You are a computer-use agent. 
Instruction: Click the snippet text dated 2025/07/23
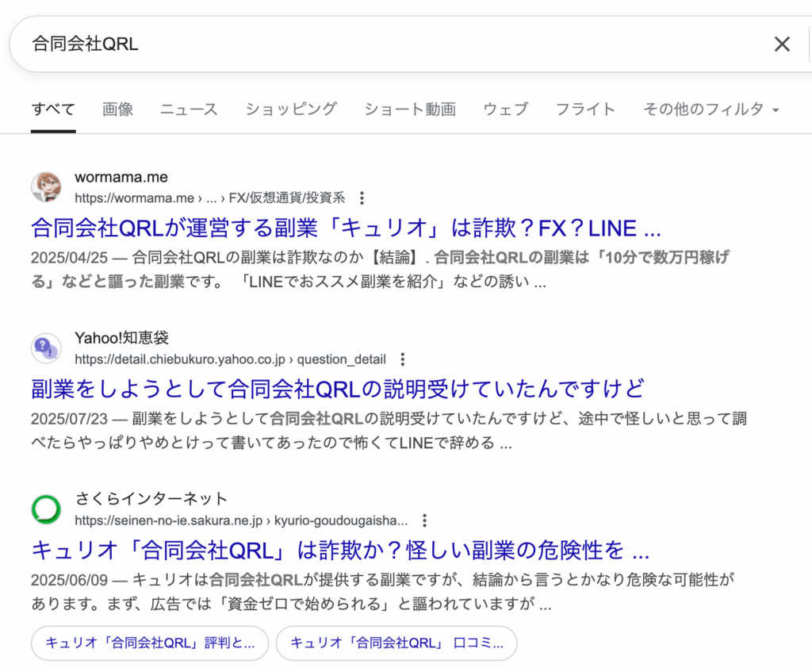point(389,431)
